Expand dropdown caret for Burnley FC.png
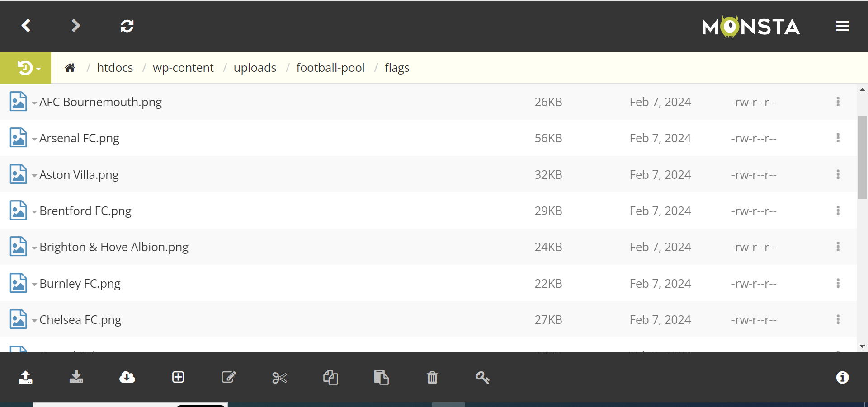868x407 pixels. coord(34,285)
